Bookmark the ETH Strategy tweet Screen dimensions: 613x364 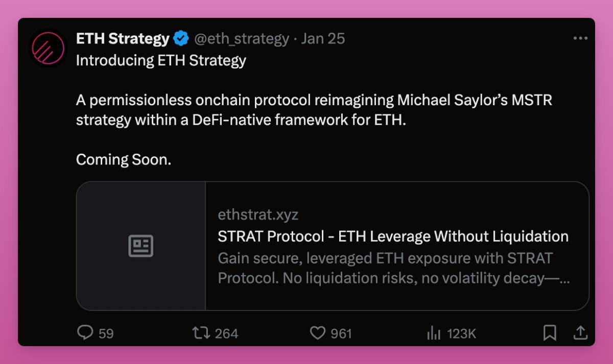(550, 333)
